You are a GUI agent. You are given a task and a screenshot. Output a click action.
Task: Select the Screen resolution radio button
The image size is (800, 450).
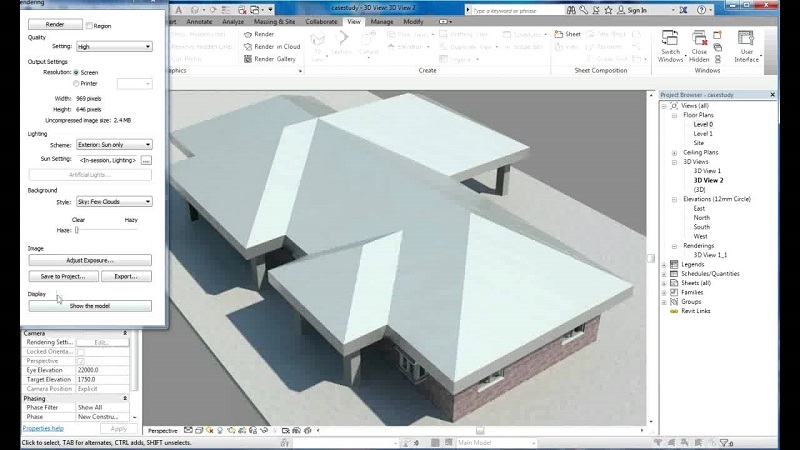tap(77, 72)
